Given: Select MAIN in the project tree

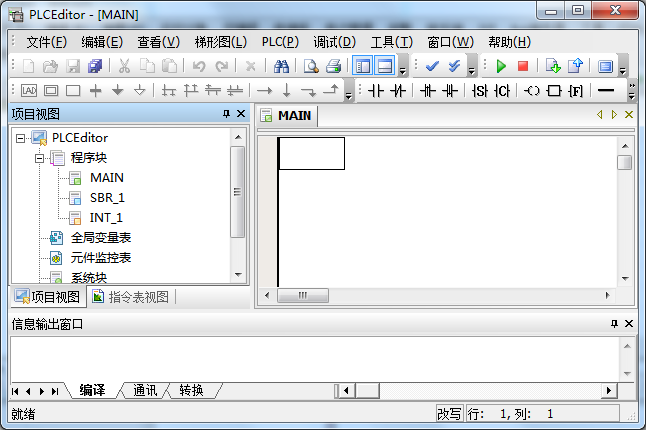Looking at the screenshot, I should (107, 178).
